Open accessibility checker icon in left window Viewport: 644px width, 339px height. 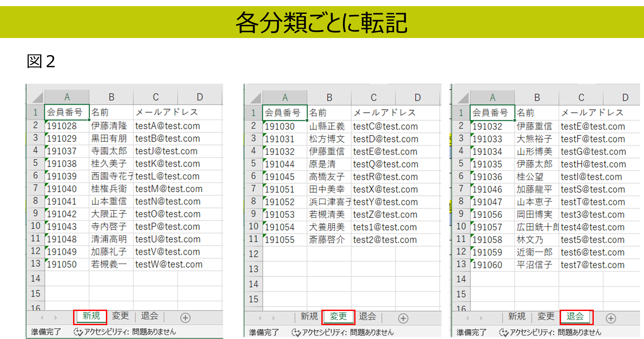pos(78,332)
